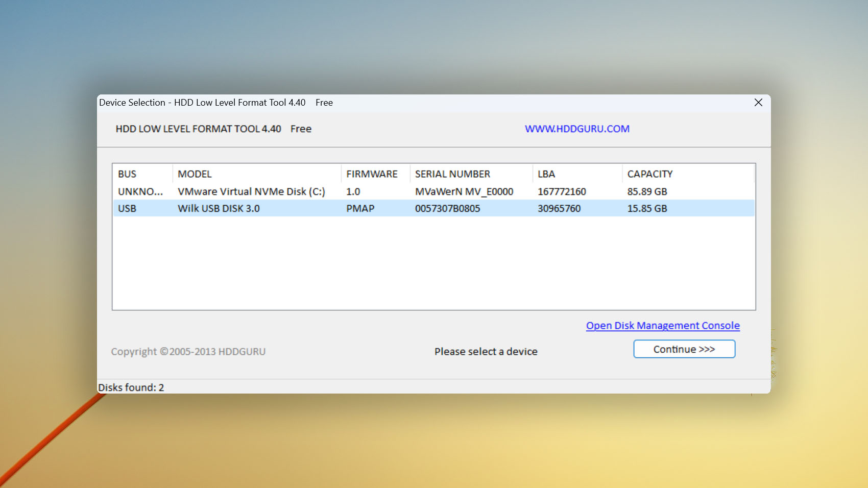
Task: Sort by the BUS column header
Action: [142, 174]
